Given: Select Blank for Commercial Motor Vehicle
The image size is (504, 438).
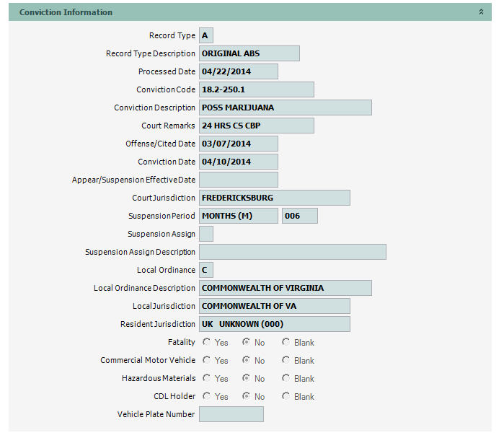Looking at the screenshot, I should 286,360.
